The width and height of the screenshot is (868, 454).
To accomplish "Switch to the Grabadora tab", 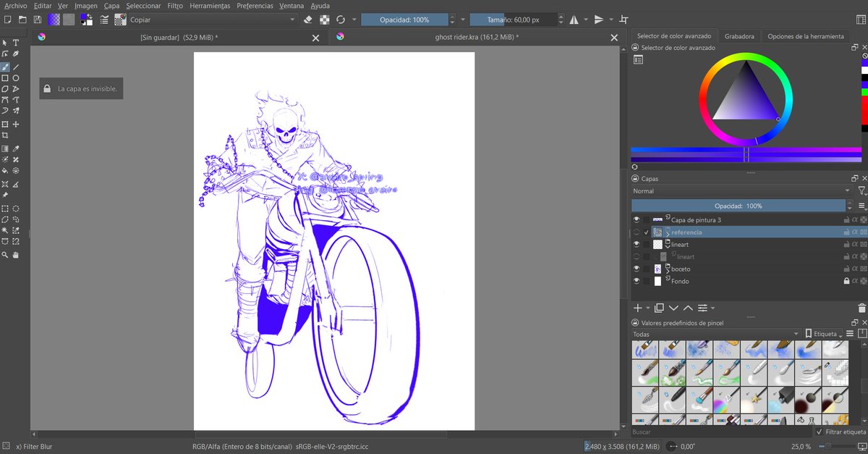I will (x=739, y=36).
